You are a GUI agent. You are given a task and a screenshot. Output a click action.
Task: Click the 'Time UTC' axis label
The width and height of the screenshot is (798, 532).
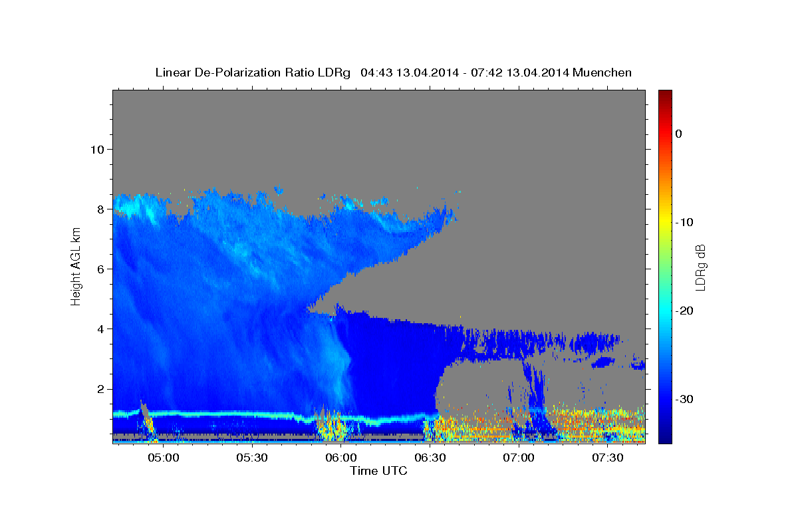pyautogui.click(x=378, y=471)
